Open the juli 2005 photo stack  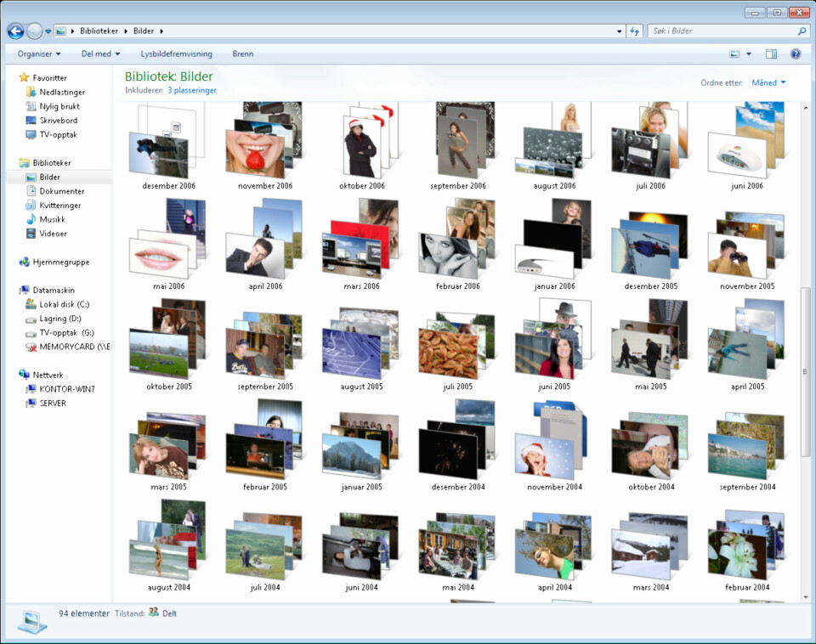click(457, 348)
